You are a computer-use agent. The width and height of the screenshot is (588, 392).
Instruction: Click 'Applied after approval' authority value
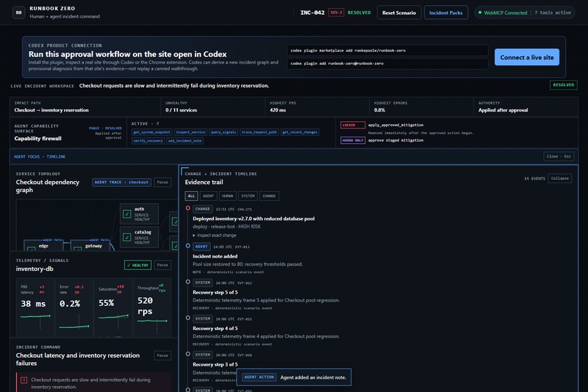(503, 110)
